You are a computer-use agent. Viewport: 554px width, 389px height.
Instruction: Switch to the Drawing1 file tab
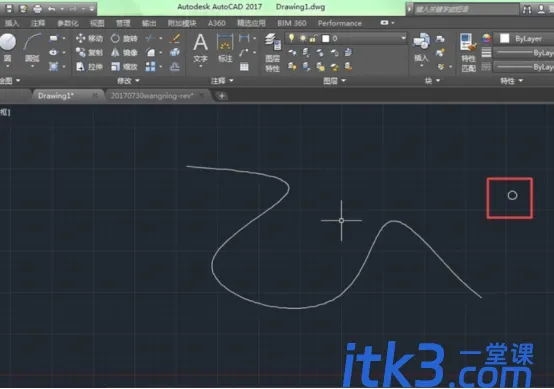[56, 96]
